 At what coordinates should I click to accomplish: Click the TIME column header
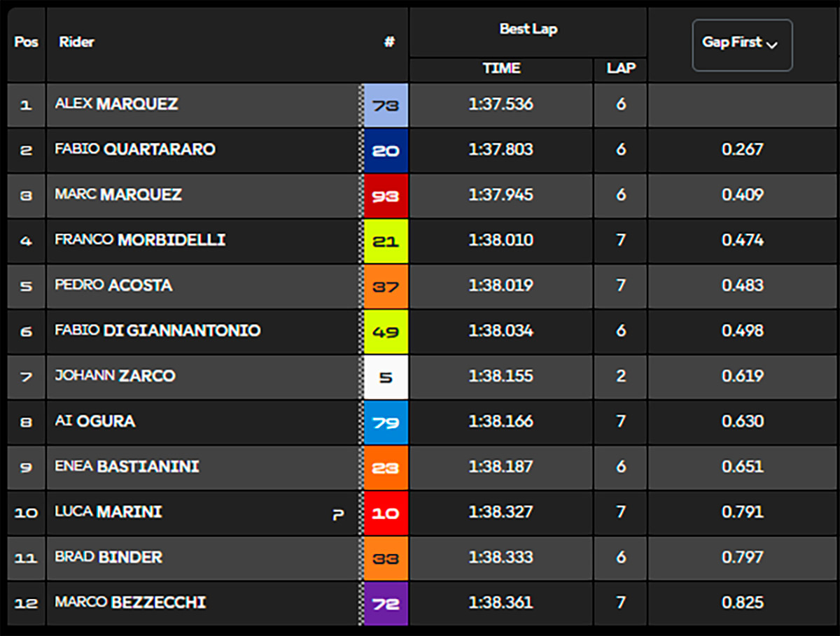pos(501,69)
